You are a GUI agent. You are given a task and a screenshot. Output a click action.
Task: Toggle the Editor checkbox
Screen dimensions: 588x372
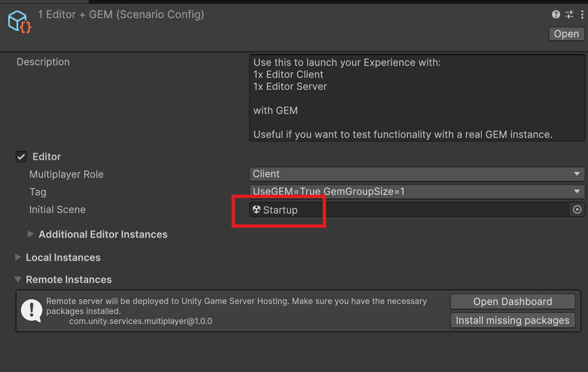[21, 157]
